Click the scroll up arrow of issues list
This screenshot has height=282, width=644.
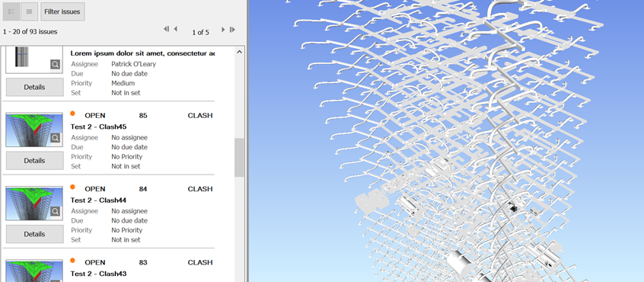tap(240, 52)
